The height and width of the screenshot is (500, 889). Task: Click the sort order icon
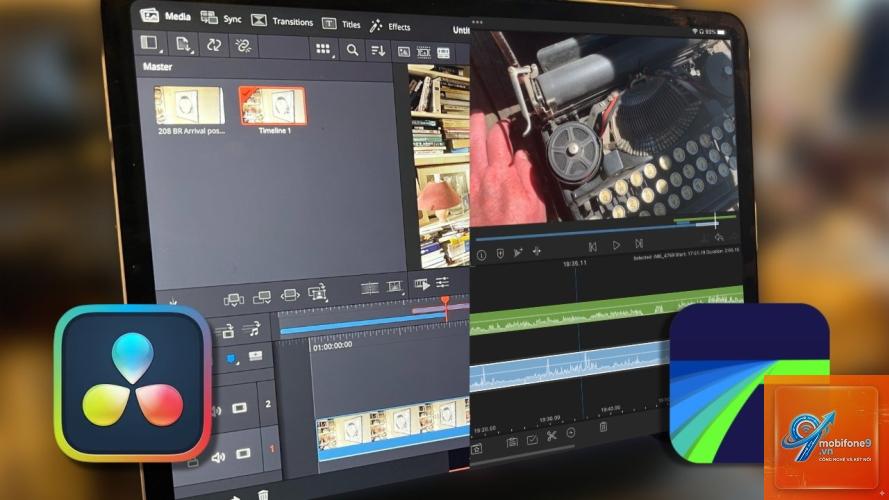point(378,51)
